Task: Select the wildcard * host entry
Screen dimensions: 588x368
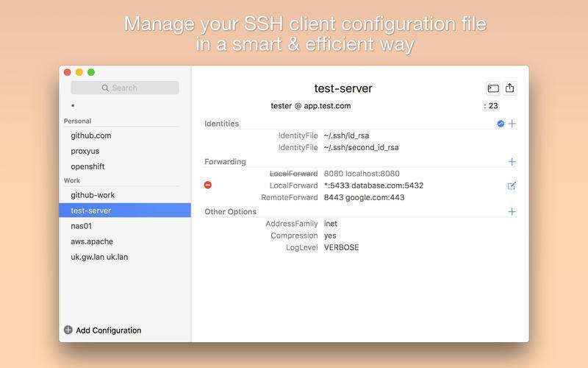Action: click(73, 106)
